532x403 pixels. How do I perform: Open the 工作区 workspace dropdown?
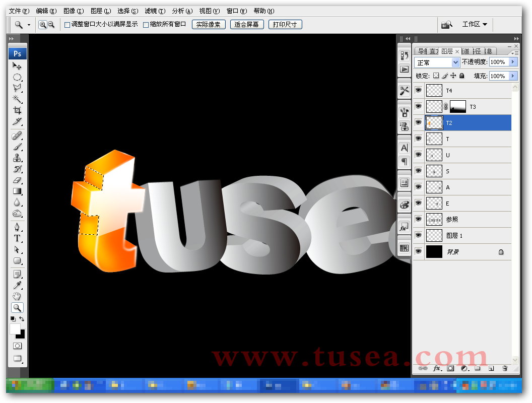475,24
